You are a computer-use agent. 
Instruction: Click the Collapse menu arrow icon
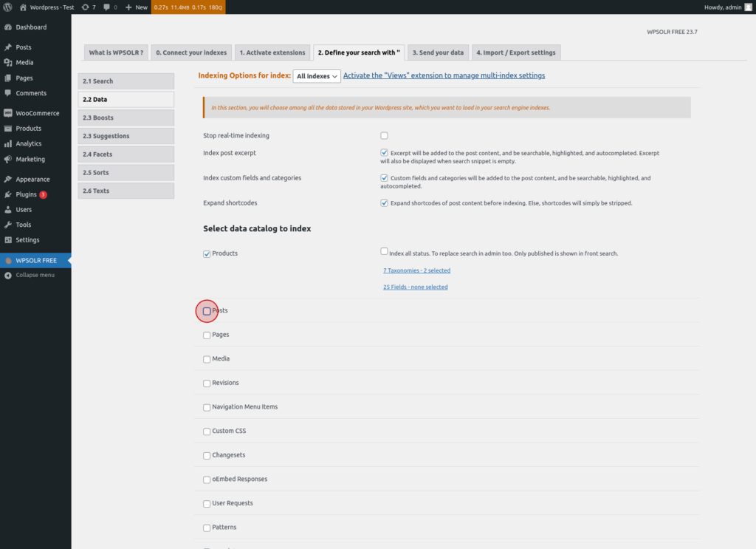(x=7, y=275)
